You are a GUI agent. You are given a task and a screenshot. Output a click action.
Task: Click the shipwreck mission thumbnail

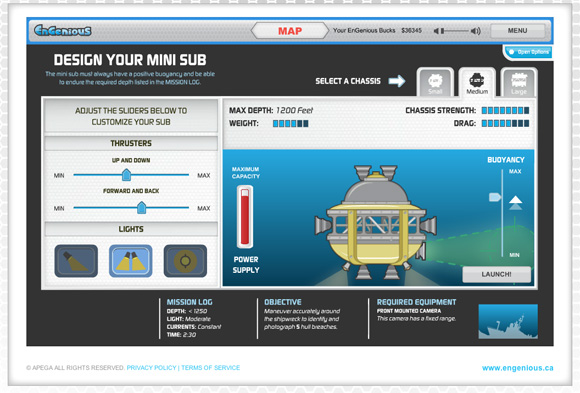pyautogui.click(x=508, y=321)
